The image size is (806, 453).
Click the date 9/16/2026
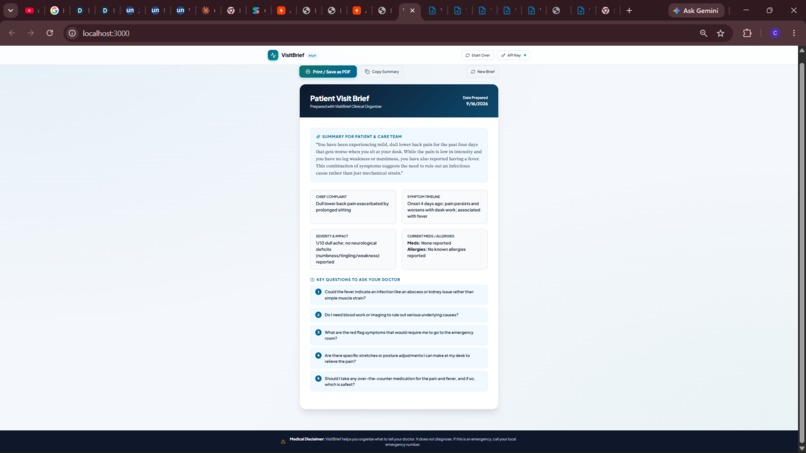click(477, 104)
